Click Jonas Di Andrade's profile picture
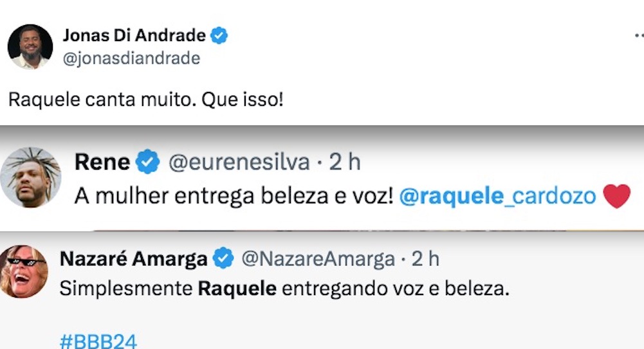 (30, 46)
